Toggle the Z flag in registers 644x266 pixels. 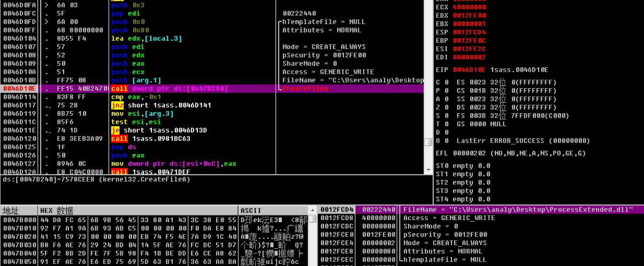coord(439,107)
